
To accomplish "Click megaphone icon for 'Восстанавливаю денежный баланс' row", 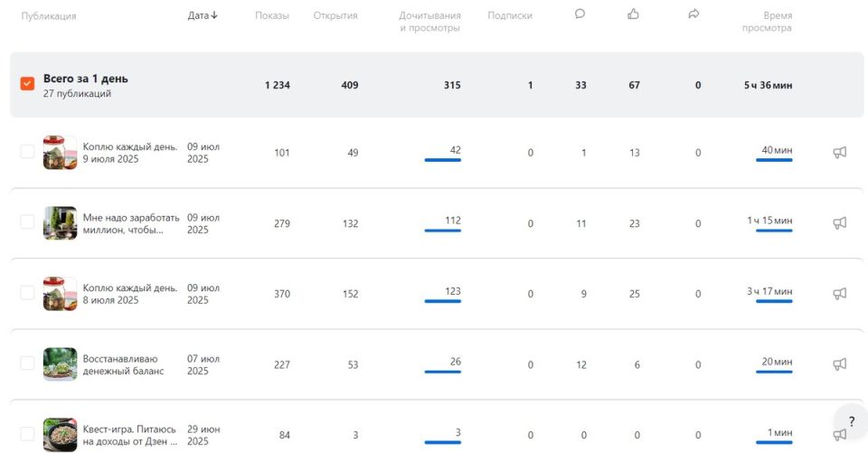I will tap(839, 363).
